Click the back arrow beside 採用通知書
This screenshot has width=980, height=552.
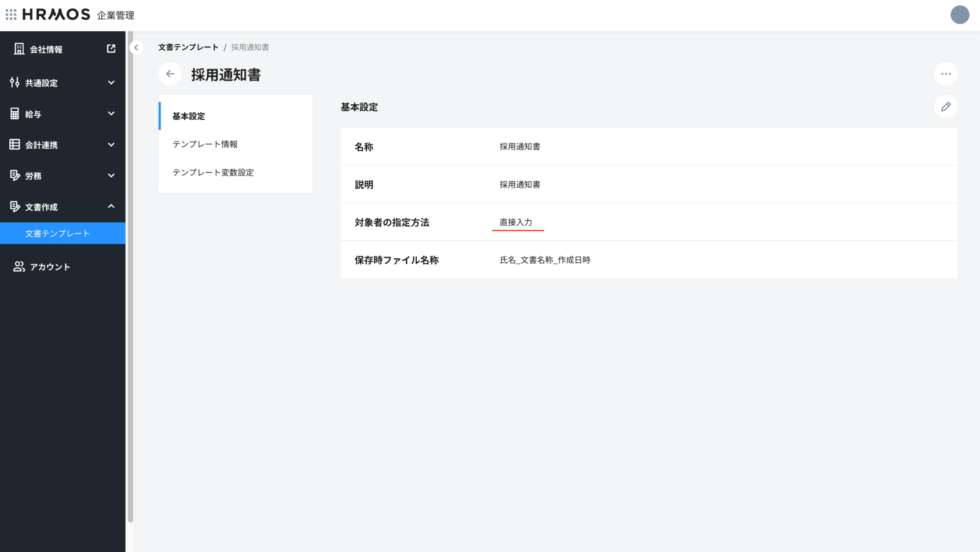(170, 74)
